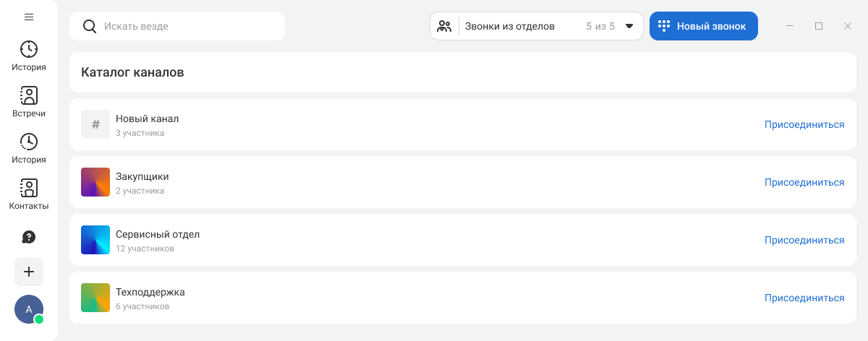
Task: Start a call with Новый звонок button
Action: coord(703,26)
